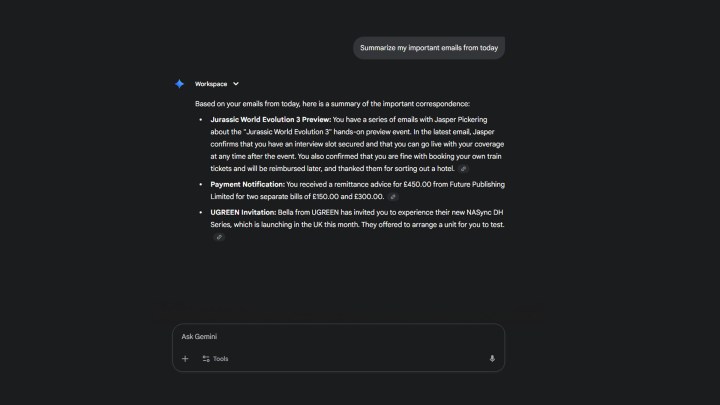Click the name 'Jasper Pickering' in summary
The width and height of the screenshot is (720, 405).
tap(461, 119)
